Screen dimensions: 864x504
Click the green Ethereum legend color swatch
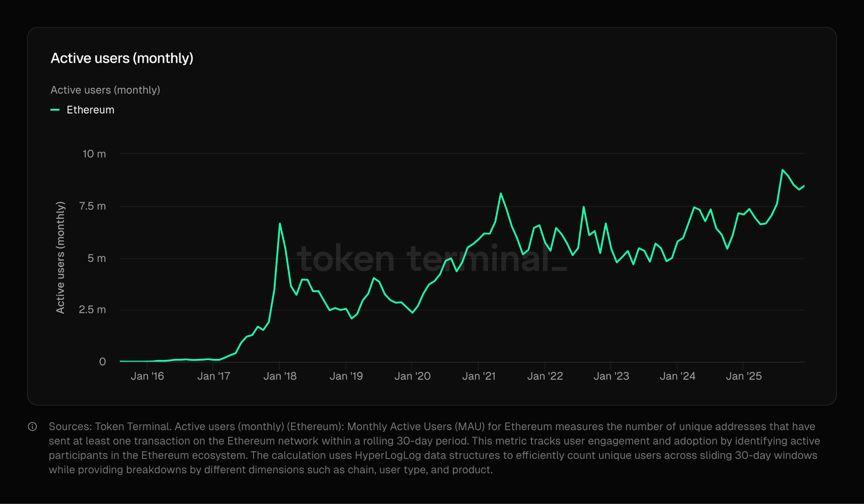(x=55, y=110)
